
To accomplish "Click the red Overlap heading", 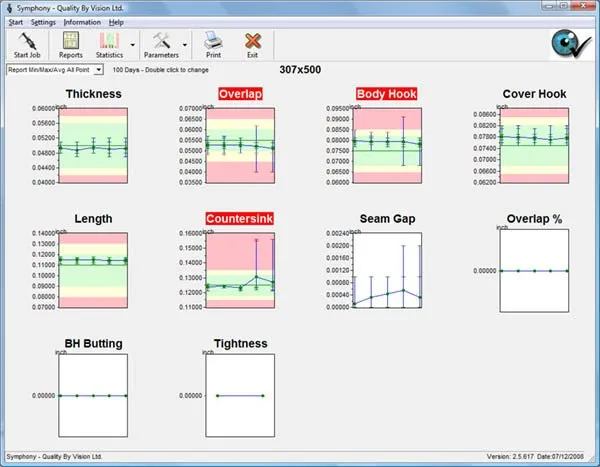I will [240, 94].
